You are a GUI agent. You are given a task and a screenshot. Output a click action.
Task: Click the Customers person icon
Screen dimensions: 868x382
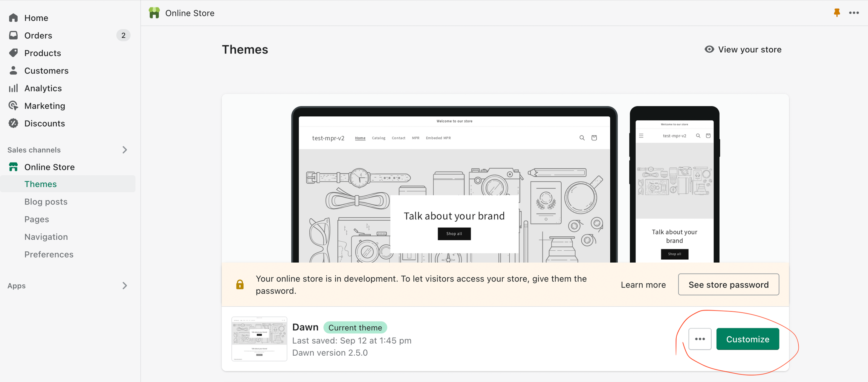pos(14,70)
